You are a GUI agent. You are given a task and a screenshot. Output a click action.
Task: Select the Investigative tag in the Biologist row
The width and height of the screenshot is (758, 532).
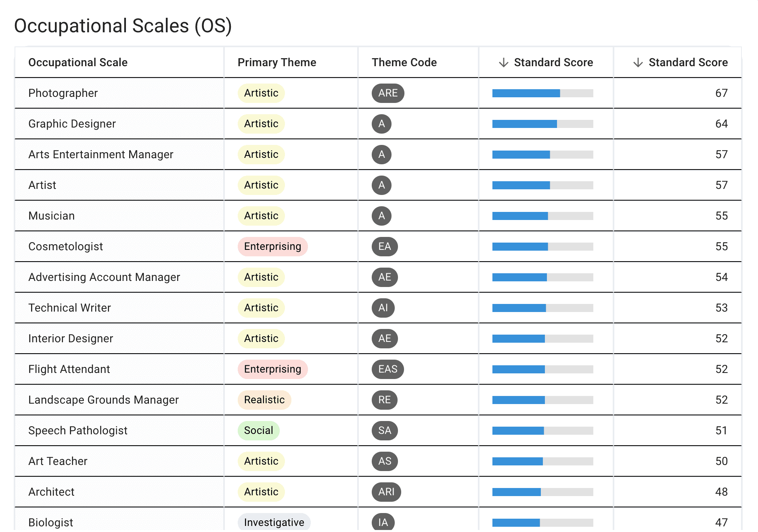point(274,522)
